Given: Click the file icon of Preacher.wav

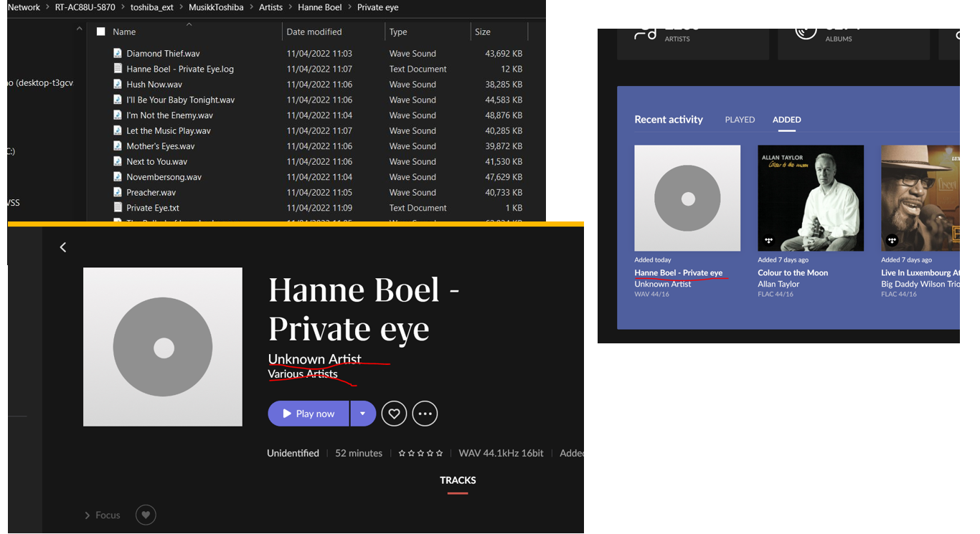Looking at the screenshot, I should tap(118, 192).
